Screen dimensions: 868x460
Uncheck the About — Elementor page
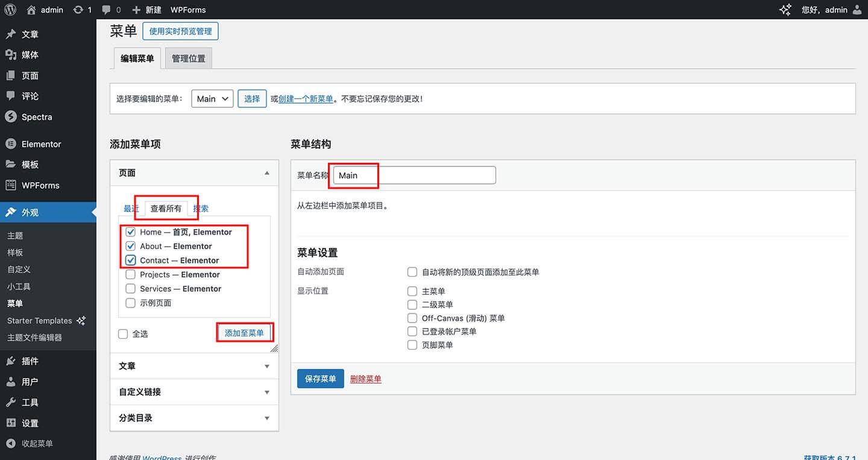[130, 246]
